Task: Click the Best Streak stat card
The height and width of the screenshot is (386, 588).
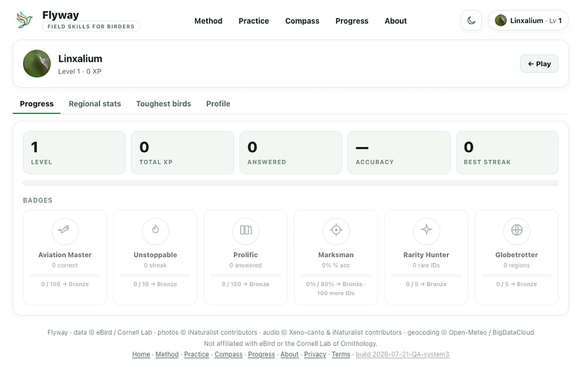Action: [x=507, y=153]
